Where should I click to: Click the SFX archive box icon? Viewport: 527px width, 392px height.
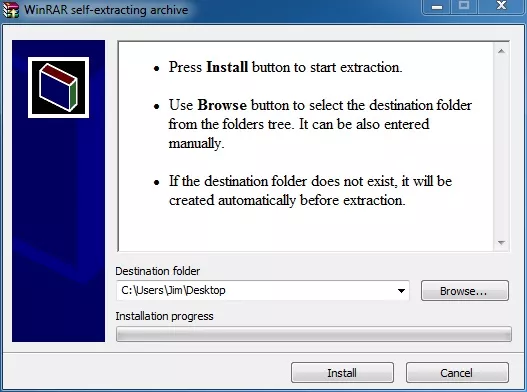pyautogui.click(x=58, y=87)
